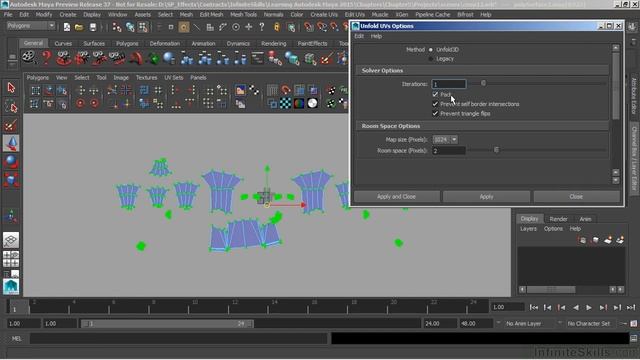640x360 pixels.
Task: Click the MEL command line input
Action: tap(179, 338)
